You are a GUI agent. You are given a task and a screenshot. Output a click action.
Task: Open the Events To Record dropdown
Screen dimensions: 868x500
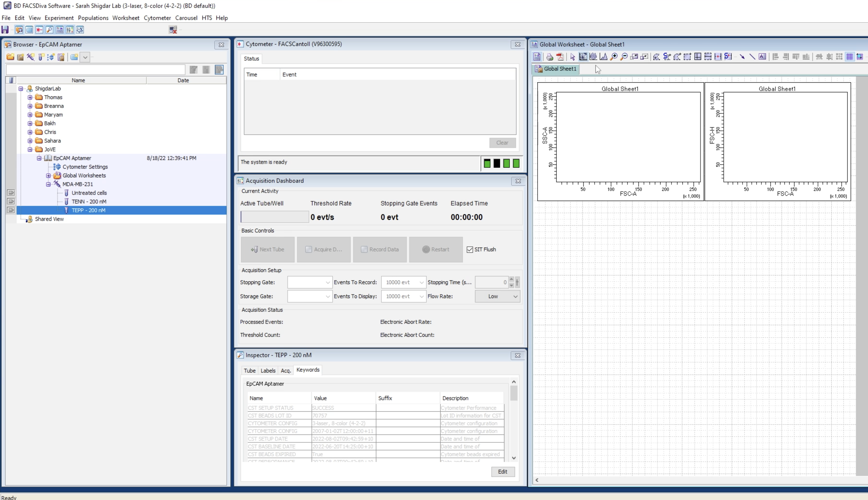tap(403, 282)
